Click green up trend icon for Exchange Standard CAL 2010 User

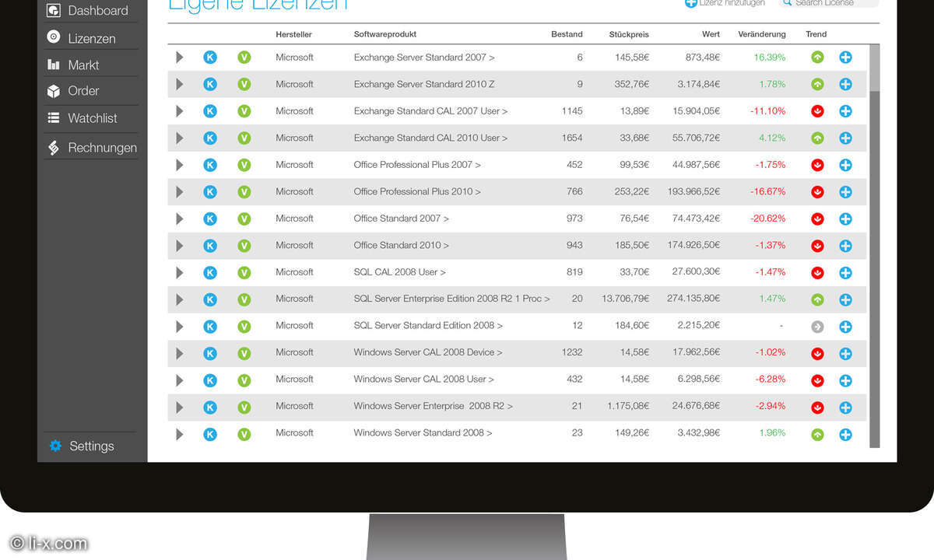tap(817, 138)
